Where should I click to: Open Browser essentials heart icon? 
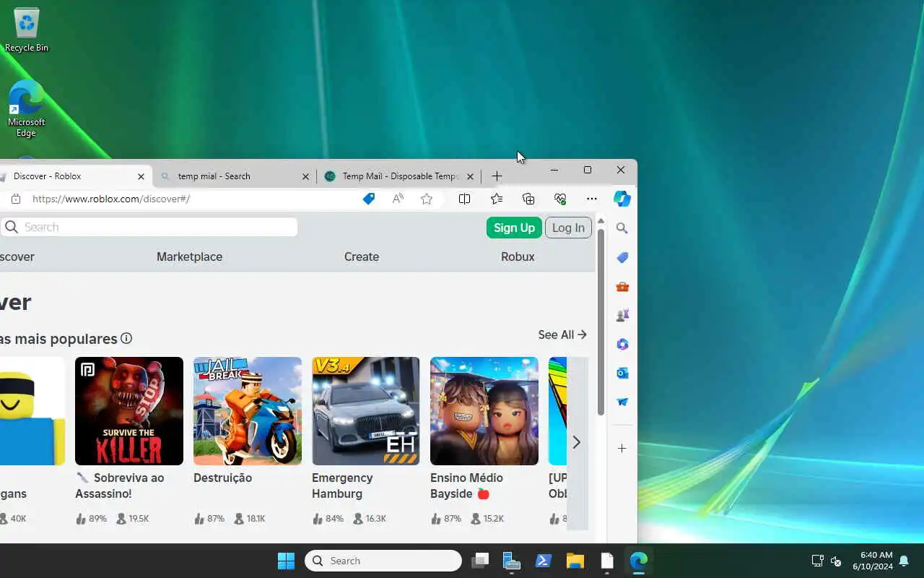[560, 199]
